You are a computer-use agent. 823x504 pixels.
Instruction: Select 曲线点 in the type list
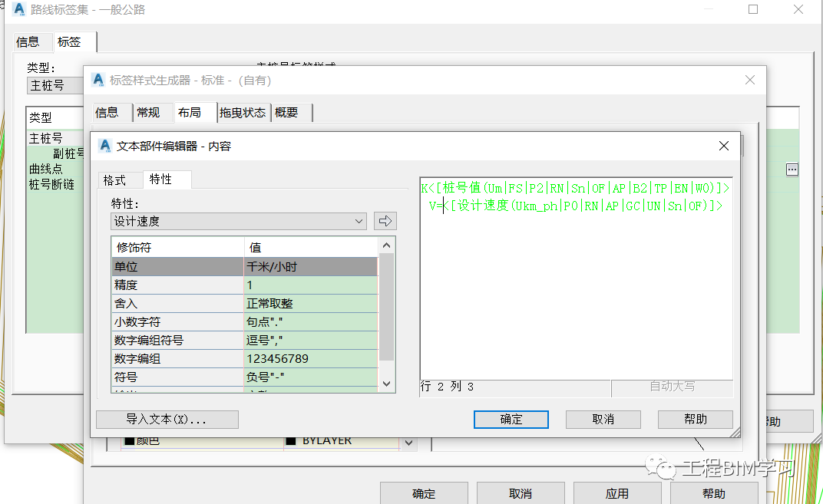tap(45, 169)
